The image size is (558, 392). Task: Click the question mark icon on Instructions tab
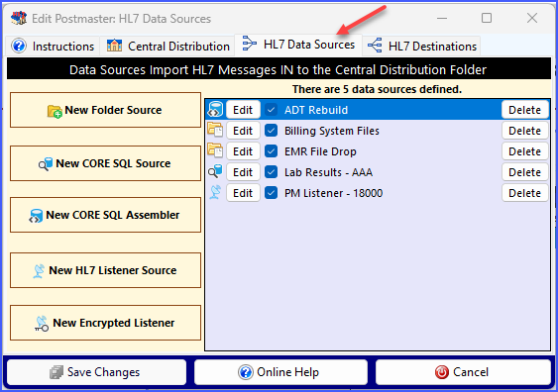(19, 46)
